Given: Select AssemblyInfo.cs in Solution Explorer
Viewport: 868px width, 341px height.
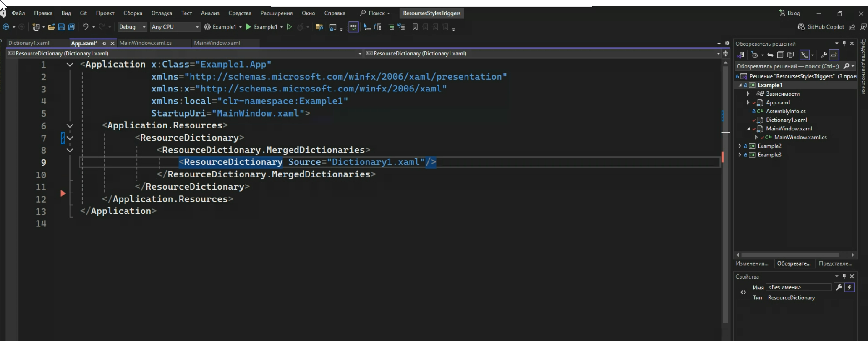Looking at the screenshot, I should [x=785, y=111].
